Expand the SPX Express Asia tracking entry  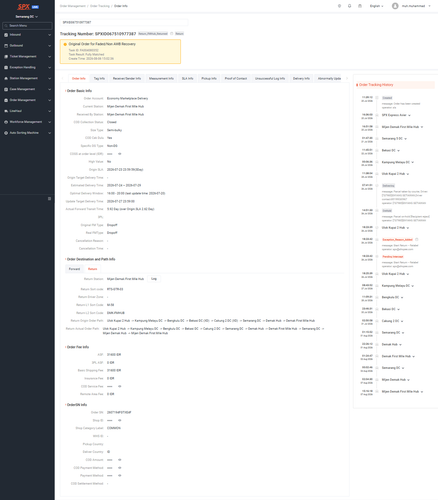[409, 115]
